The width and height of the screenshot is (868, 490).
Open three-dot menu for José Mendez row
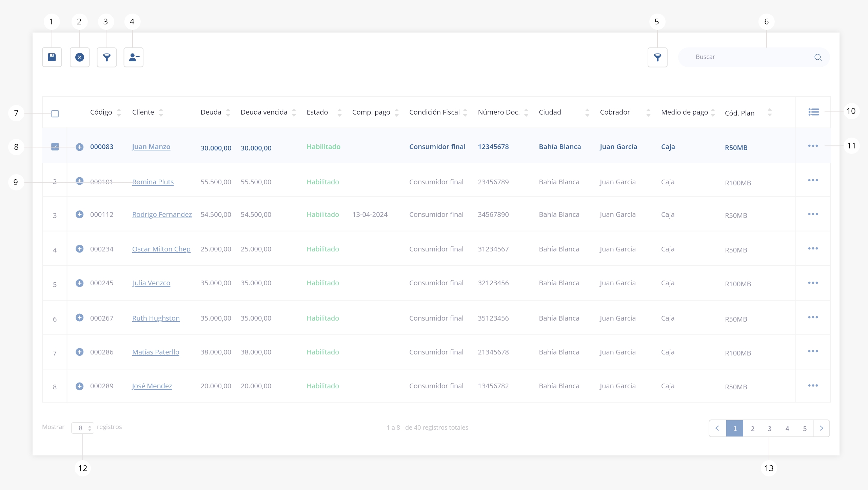click(813, 385)
